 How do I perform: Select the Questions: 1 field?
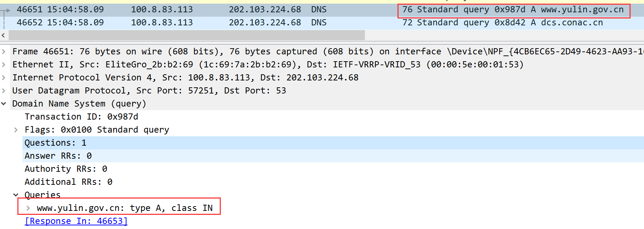point(55,143)
